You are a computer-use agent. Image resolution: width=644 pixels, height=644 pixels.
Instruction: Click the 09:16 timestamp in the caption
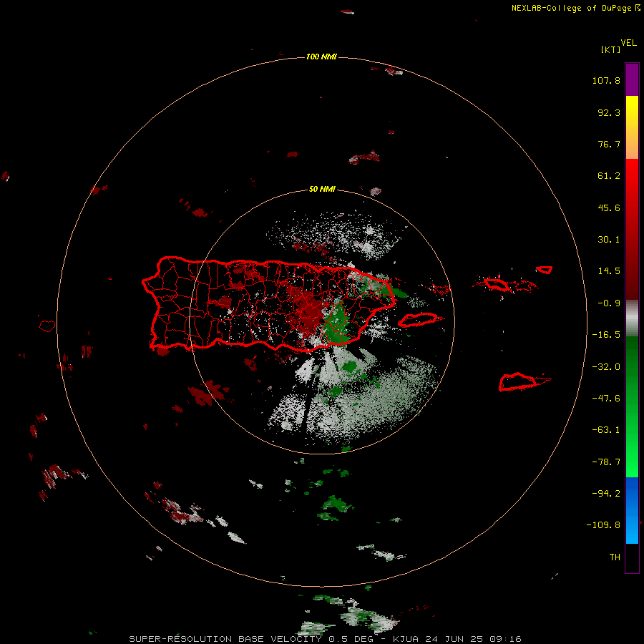point(506,639)
